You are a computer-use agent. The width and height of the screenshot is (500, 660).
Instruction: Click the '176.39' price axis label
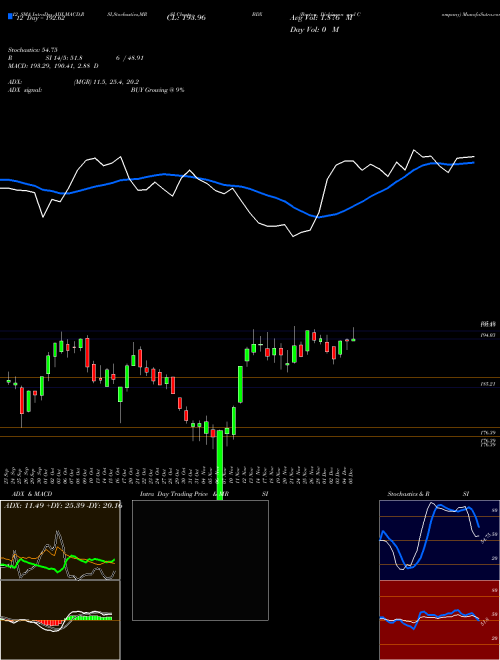point(488,432)
